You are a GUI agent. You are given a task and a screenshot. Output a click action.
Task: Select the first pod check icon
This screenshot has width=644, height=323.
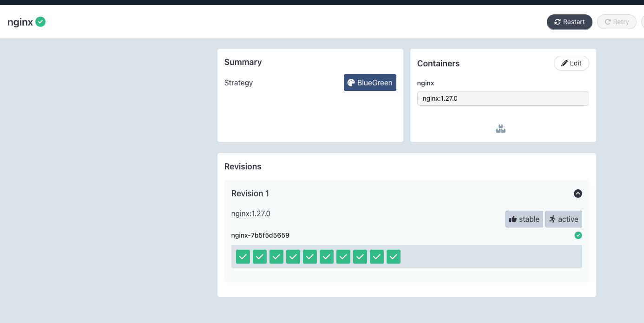pyautogui.click(x=243, y=257)
